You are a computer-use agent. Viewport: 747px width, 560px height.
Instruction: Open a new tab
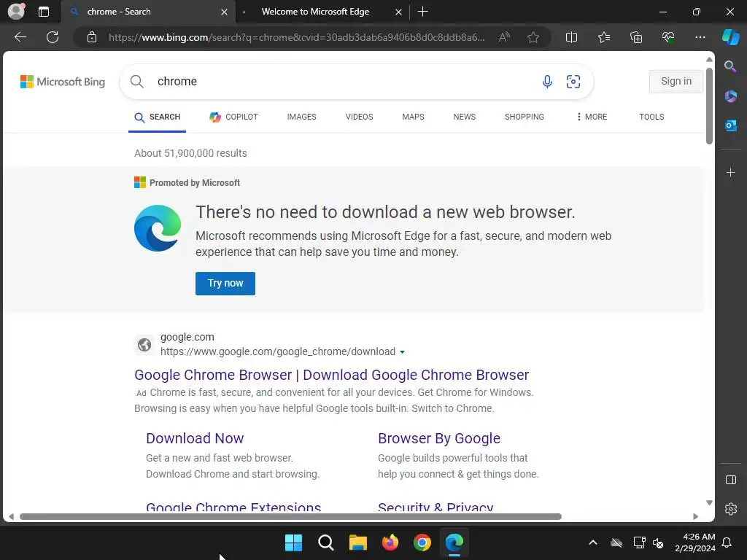click(x=422, y=12)
